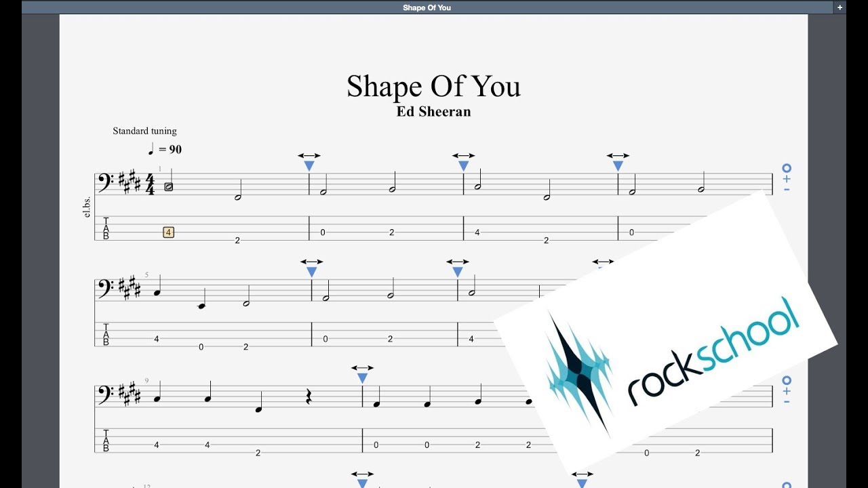Screen dimensions: 868x488
Task: Click the double-arrow width handle above bar 4
Action: tap(618, 156)
